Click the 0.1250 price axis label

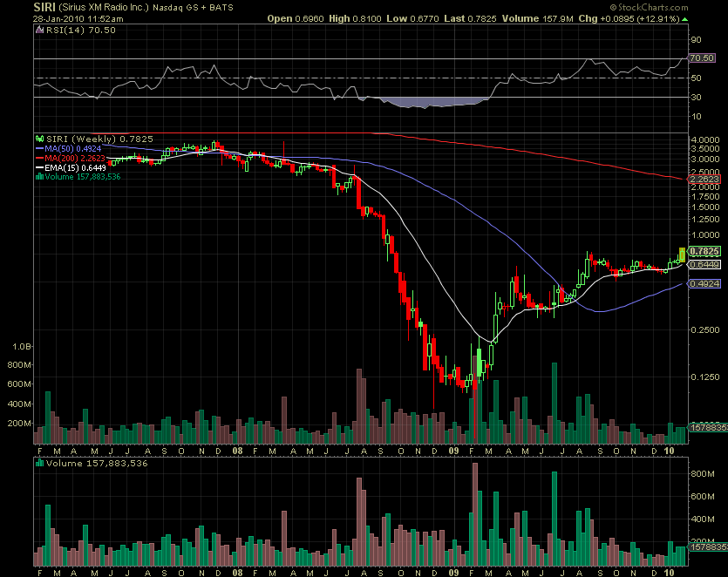[705, 377]
